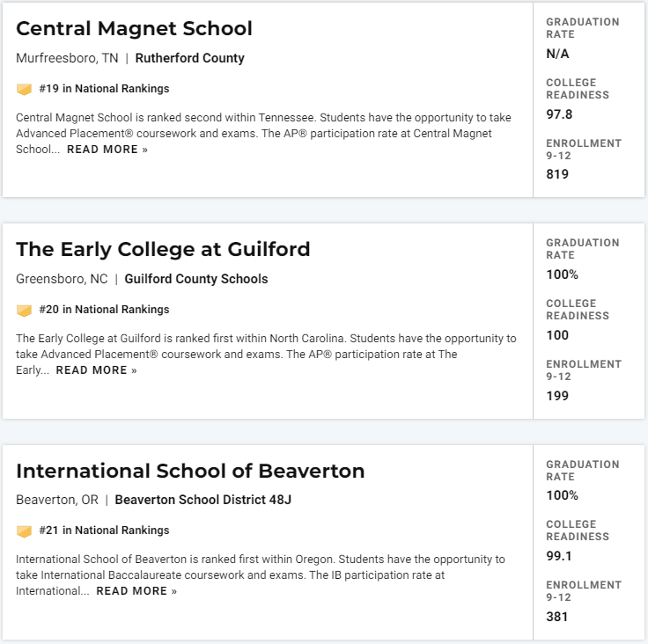Image resolution: width=648 pixels, height=644 pixels.
Task: Click Beaverton's college readiness value 99.1
Action: pos(559,556)
